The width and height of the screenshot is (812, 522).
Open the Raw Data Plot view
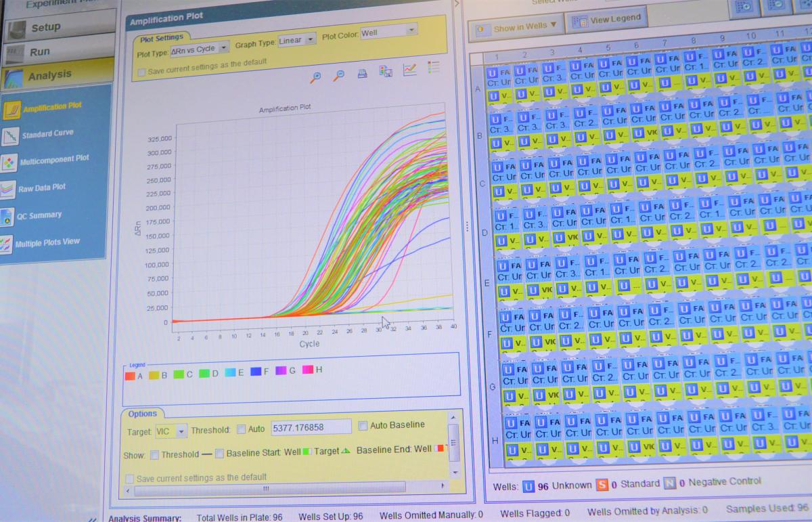(x=42, y=188)
